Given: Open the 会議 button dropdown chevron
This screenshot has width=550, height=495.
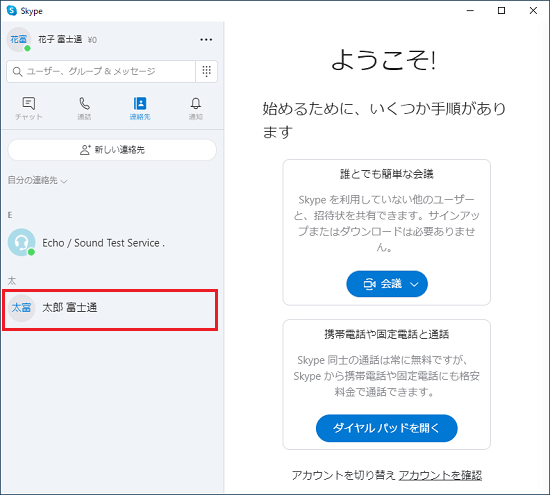Looking at the screenshot, I should (x=414, y=284).
